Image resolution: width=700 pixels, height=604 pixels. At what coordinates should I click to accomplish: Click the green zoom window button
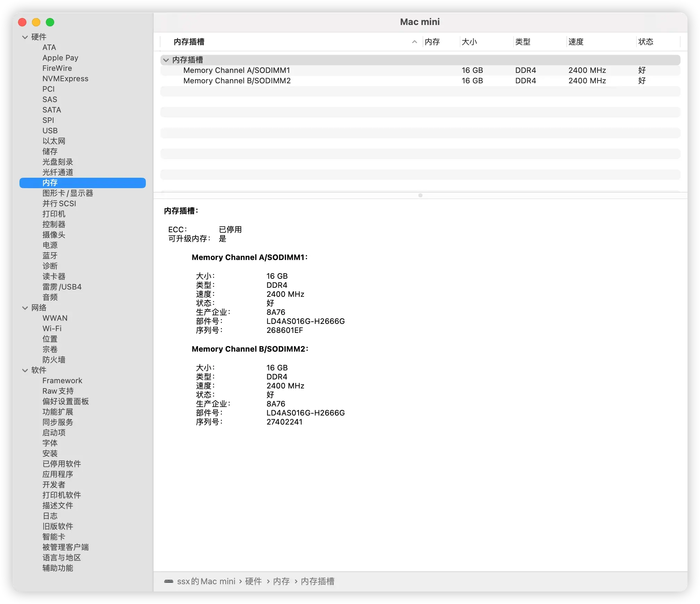pos(50,22)
